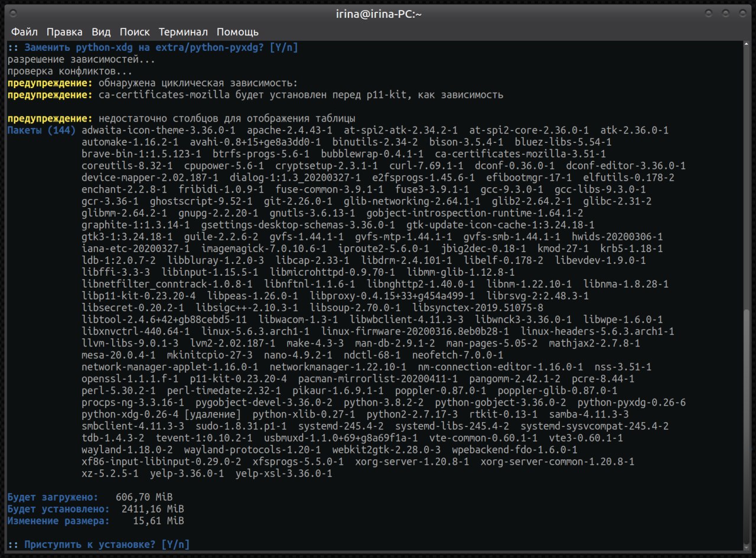The width and height of the screenshot is (756, 558).
Task: Click 'samba-4.11.3-3' package name
Action: 589,413
